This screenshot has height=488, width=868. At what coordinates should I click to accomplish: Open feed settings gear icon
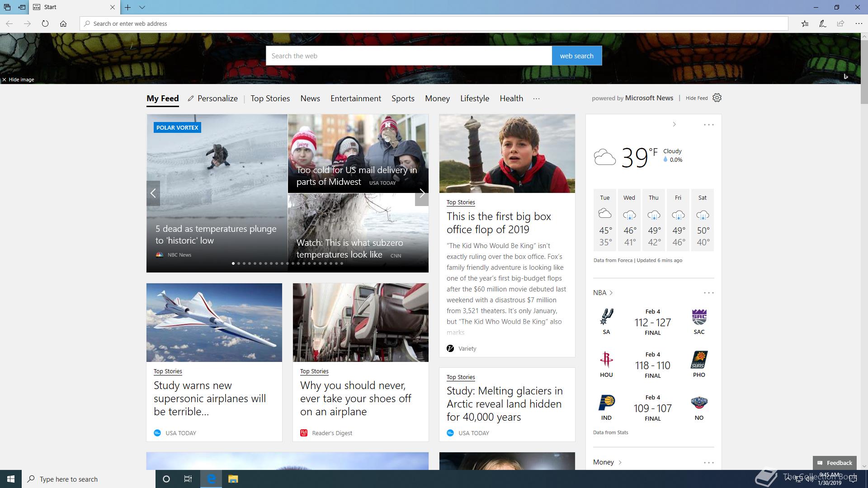[717, 98]
